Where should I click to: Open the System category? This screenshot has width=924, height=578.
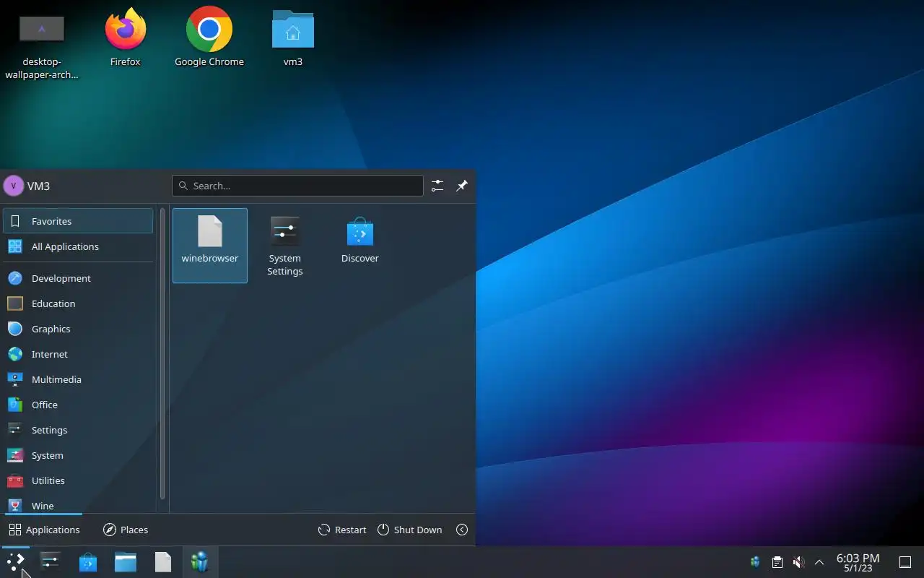click(x=78, y=455)
